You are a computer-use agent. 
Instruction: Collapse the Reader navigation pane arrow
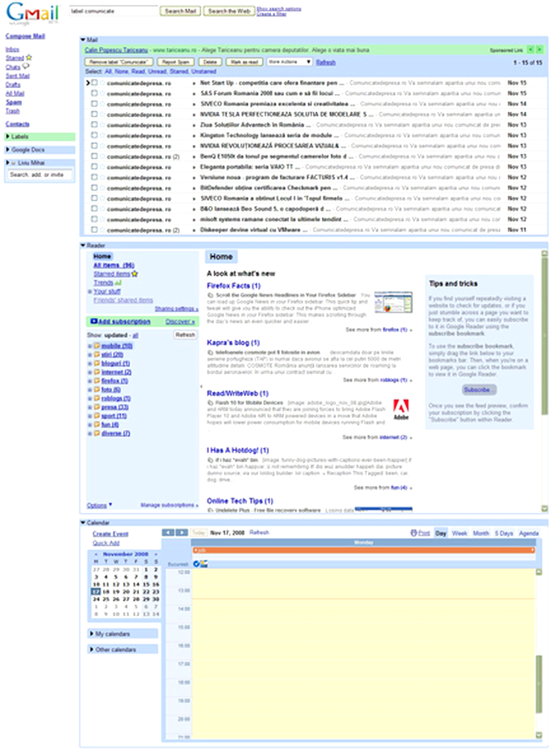(201, 386)
